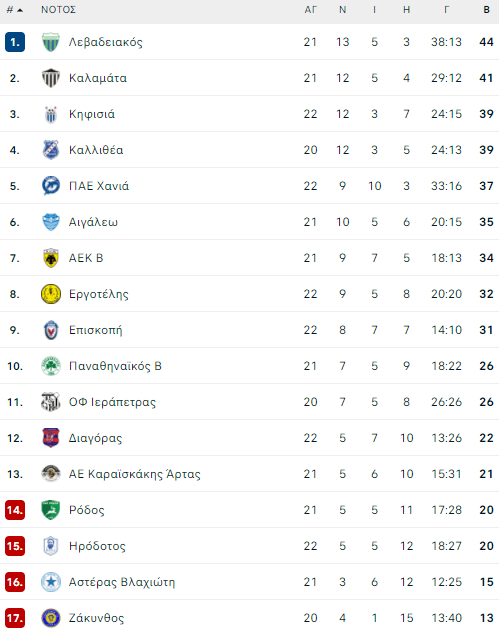Click the red position 14 relegation badge
This screenshot has width=499, height=632.
[x=15, y=510]
